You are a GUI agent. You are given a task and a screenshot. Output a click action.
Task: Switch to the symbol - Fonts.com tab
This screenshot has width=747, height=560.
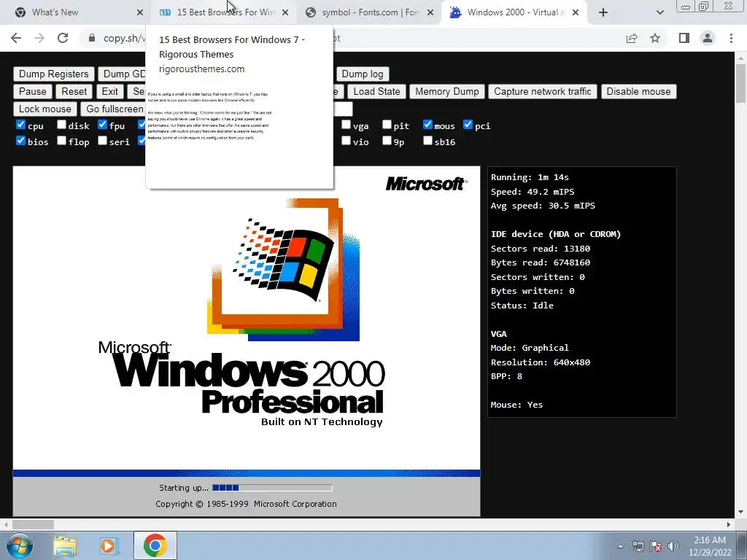tap(370, 12)
